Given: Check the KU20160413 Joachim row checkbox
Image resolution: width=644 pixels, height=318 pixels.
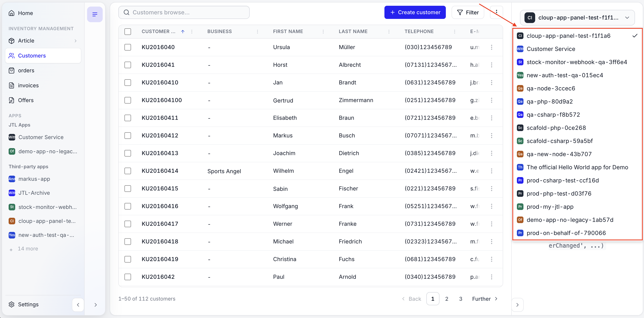Looking at the screenshot, I should 128,153.
